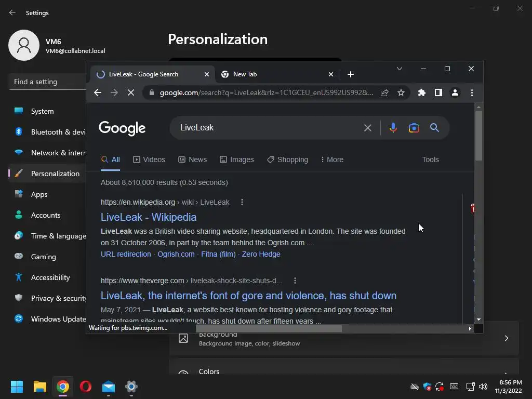Click scroll down arrow in Chrome
532x399 pixels.
pyautogui.click(x=478, y=320)
